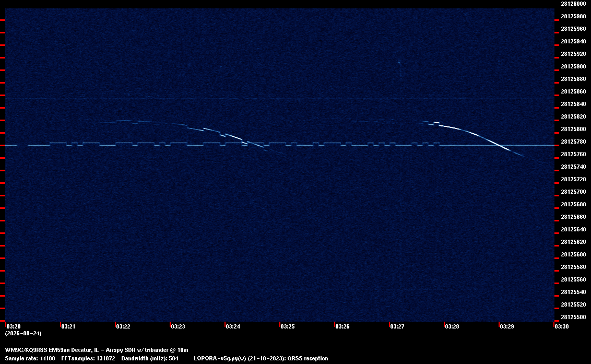Viewport: 591px width, 364px height.
Task: Click the 28125620 frequency label
Action: click(573, 242)
